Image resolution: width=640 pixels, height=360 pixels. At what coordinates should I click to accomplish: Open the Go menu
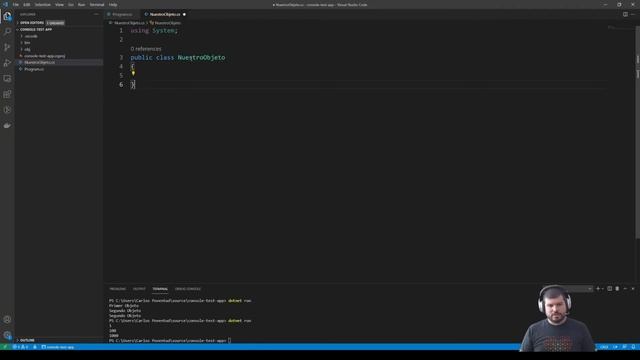(x=71, y=5)
